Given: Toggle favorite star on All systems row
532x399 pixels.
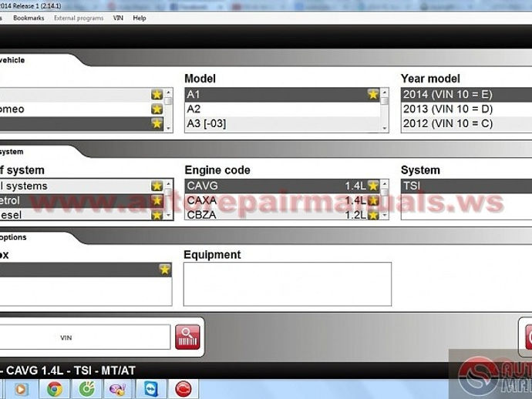Looking at the screenshot, I should click(x=157, y=186).
